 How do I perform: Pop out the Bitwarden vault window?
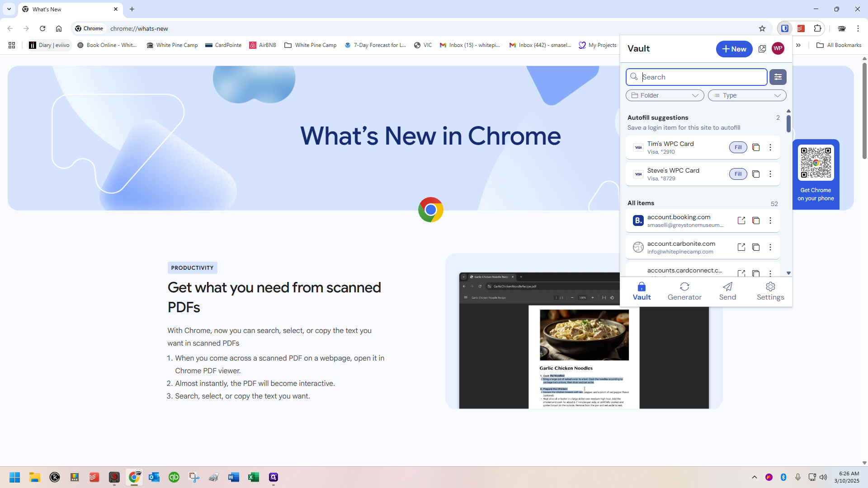[762, 49]
